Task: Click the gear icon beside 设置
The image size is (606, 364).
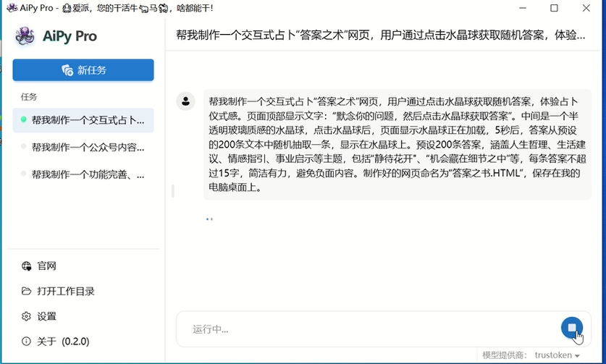Action: (26, 316)
